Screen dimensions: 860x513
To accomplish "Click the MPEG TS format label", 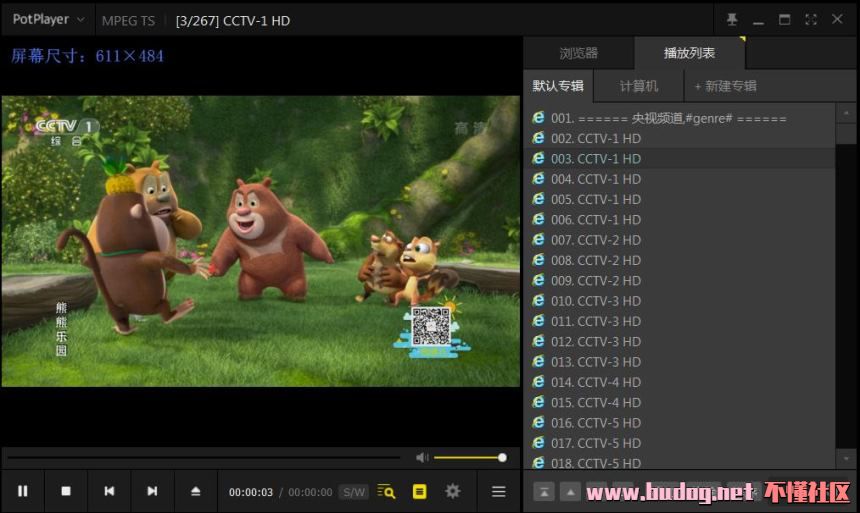I will coord(128,21).
